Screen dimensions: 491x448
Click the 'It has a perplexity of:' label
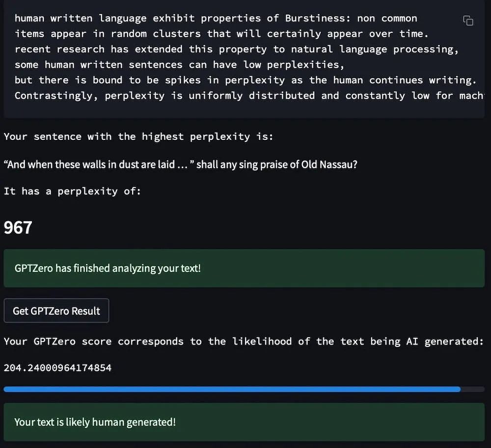(72, 191)
